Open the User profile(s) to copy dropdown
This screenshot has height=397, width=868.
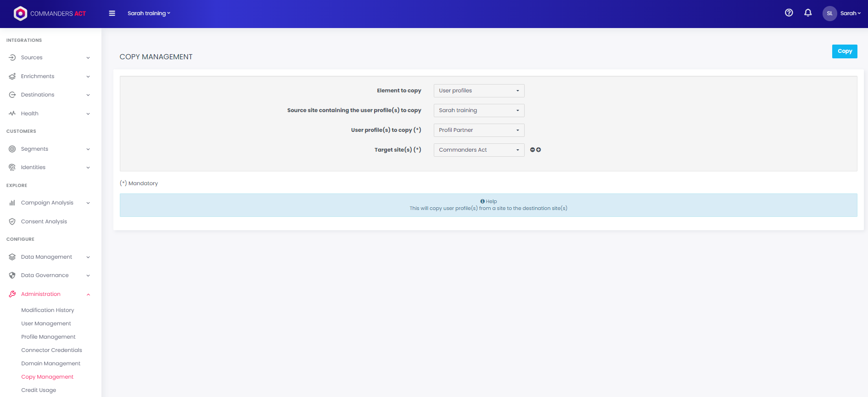tap(479, 130)
